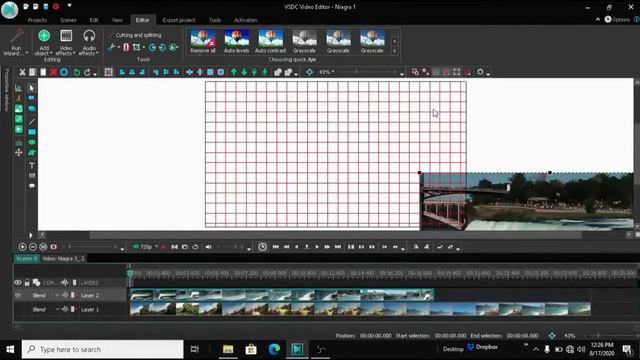The image size is (640, 360).
Task: Open Options menu at top right
Action: click(x=618, y=19)
